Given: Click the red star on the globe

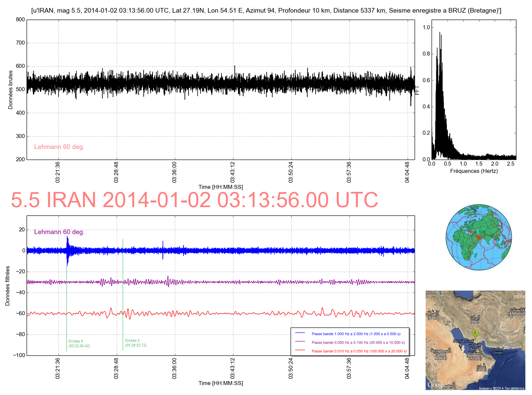Looking at the screenshot, I should click(478, 237).
